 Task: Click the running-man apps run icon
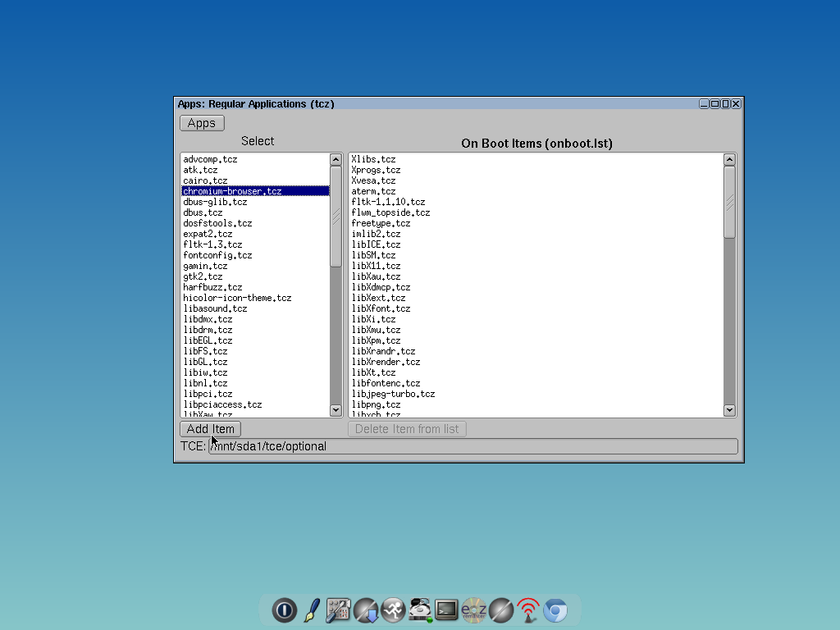coord(393,610)
